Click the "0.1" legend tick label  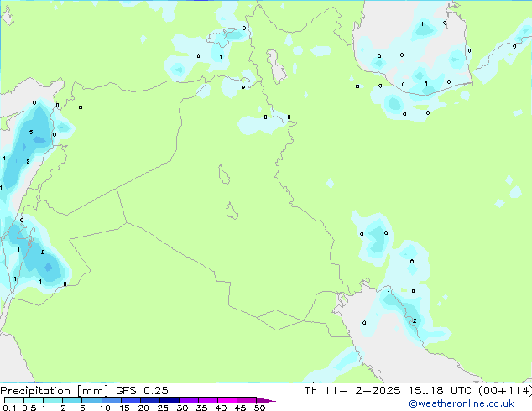point(9,408)
